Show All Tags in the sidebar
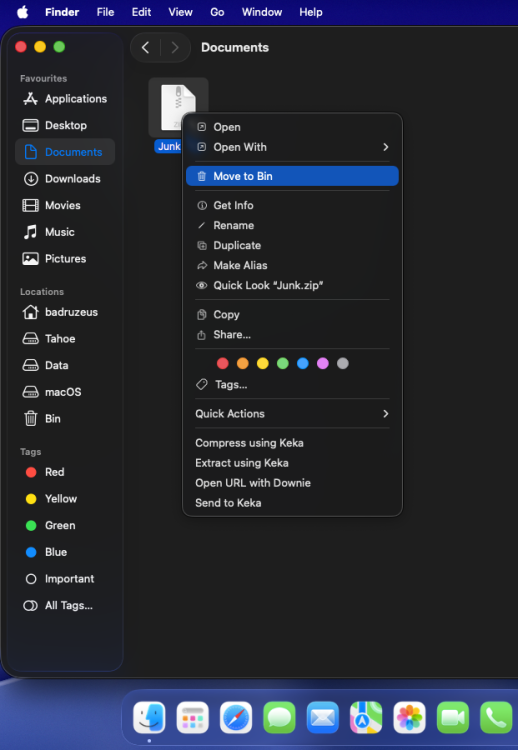The image size is (518, 750). point(65,606)
